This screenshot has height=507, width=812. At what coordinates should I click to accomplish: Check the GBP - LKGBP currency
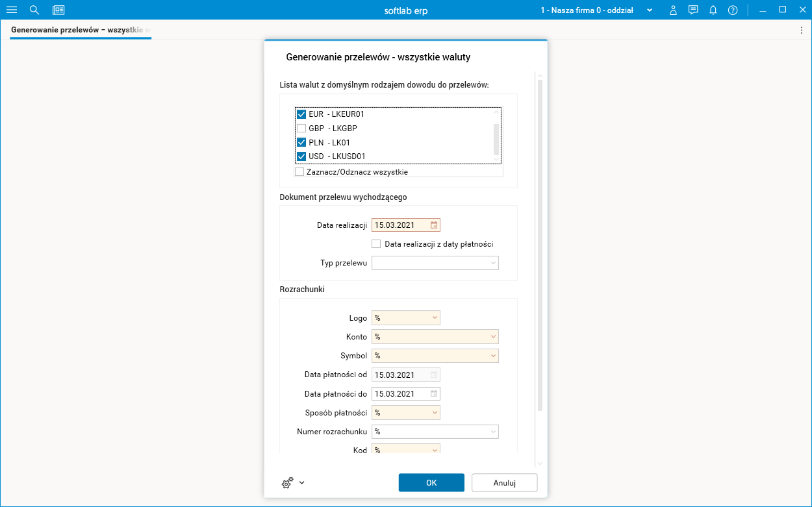[x=301, y=129]
